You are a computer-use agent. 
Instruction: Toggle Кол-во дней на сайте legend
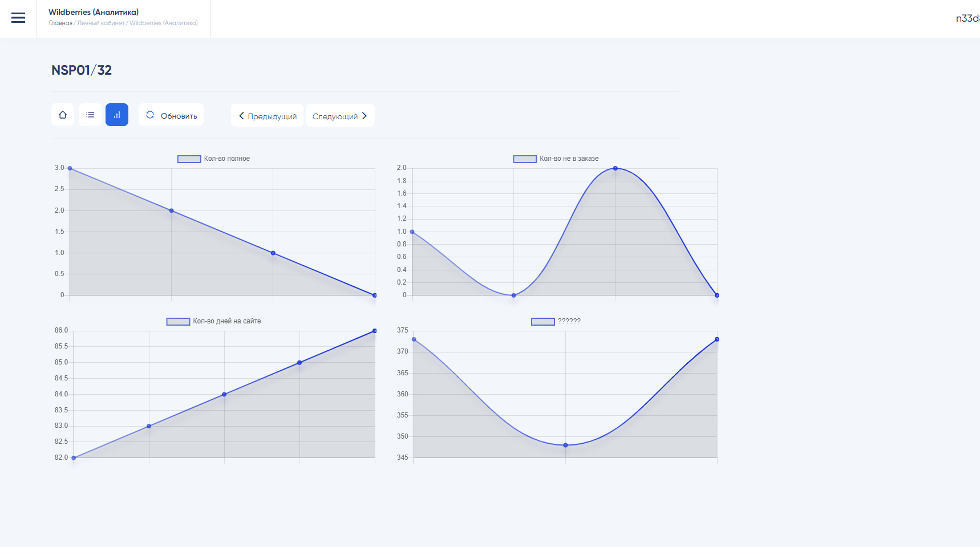pos(178,322)
